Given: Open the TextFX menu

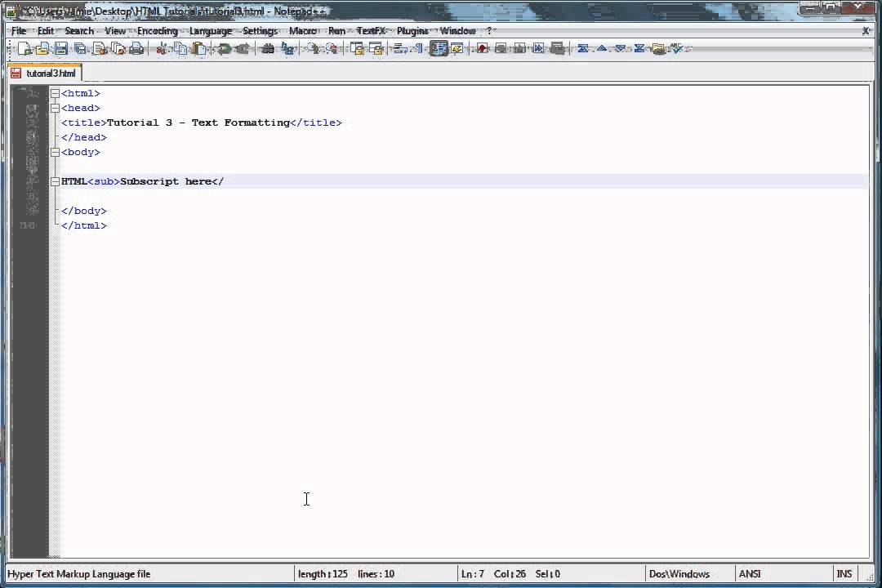Looking at the screenshot, I should tap(371, 31).
